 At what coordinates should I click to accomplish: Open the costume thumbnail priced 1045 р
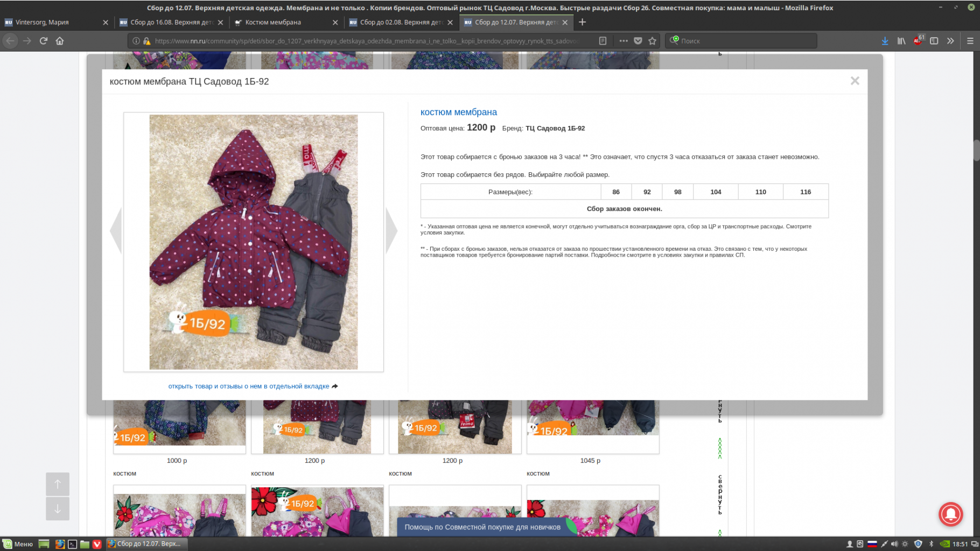click(x=593, y=427)
